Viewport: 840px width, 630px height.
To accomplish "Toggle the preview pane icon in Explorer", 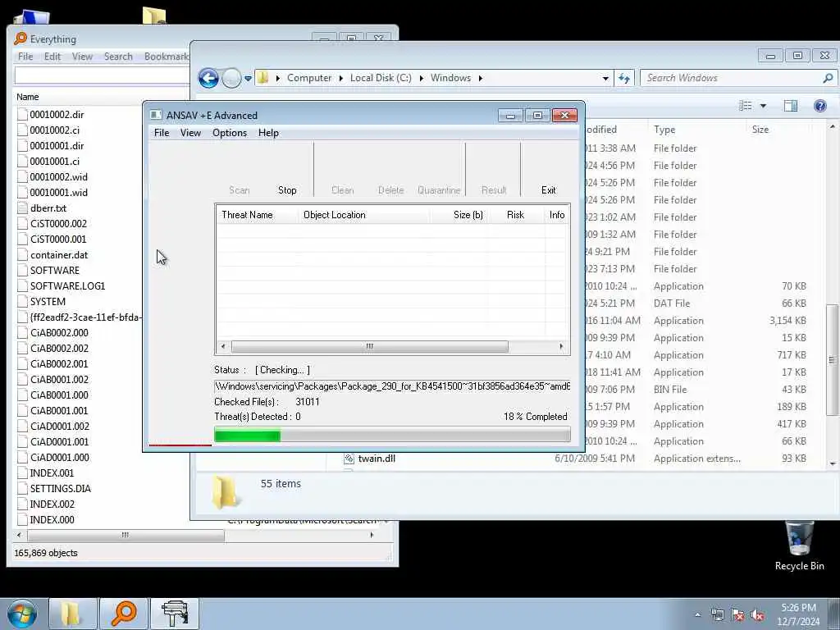I will [791, 106].
